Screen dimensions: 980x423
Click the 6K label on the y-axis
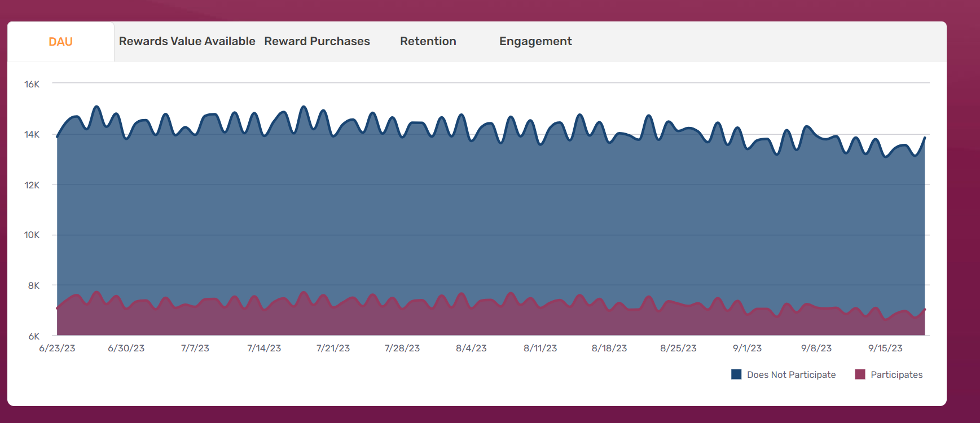pos(34,336)
